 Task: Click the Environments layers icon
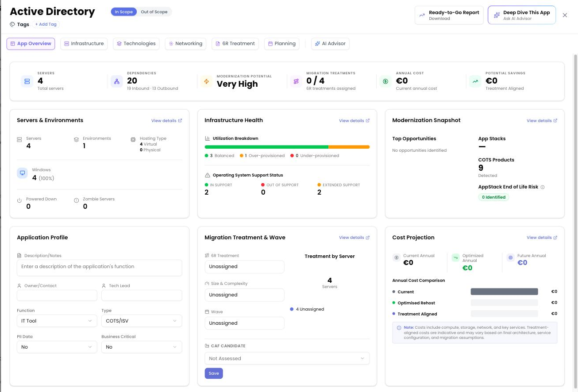77,139
